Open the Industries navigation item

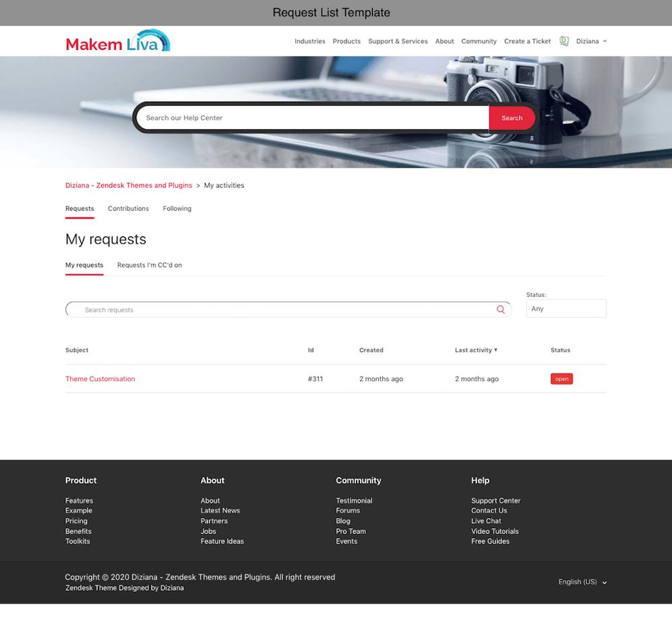click(x=309, y=41)
